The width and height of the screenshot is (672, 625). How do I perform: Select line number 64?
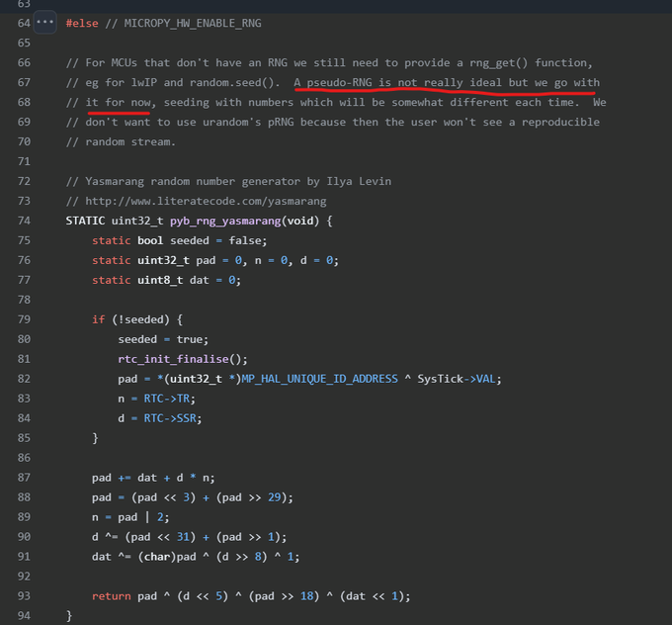pos(24,23)
